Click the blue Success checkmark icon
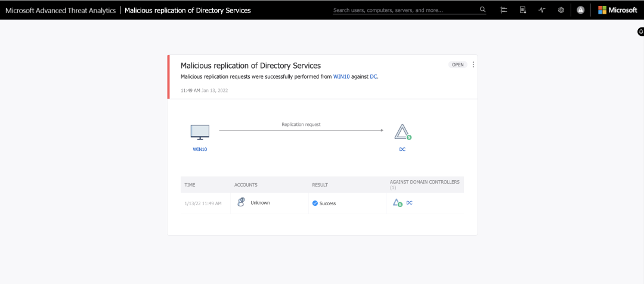The width and height of the screenshot is (644, 284). point(315,203)
